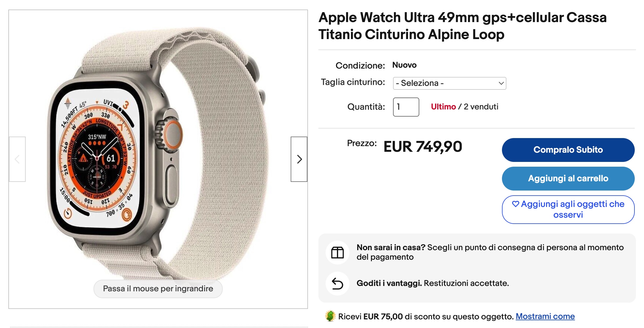Image resolution: width=644 pixels, height=328 pixels.
Task: Open the Mostrami come link
Action: (x=545, y=316)
